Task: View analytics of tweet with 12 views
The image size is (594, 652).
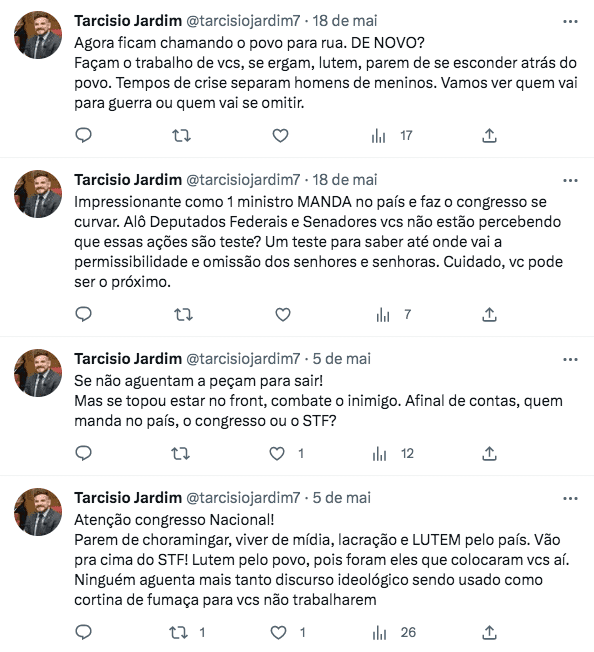Action: [x=393, y=454]
